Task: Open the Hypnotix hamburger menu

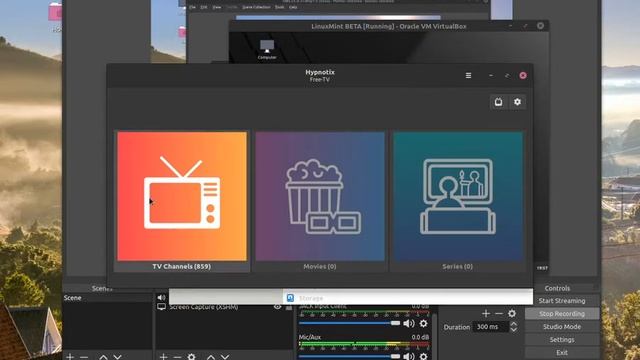Action: click(x=468, y=76)
